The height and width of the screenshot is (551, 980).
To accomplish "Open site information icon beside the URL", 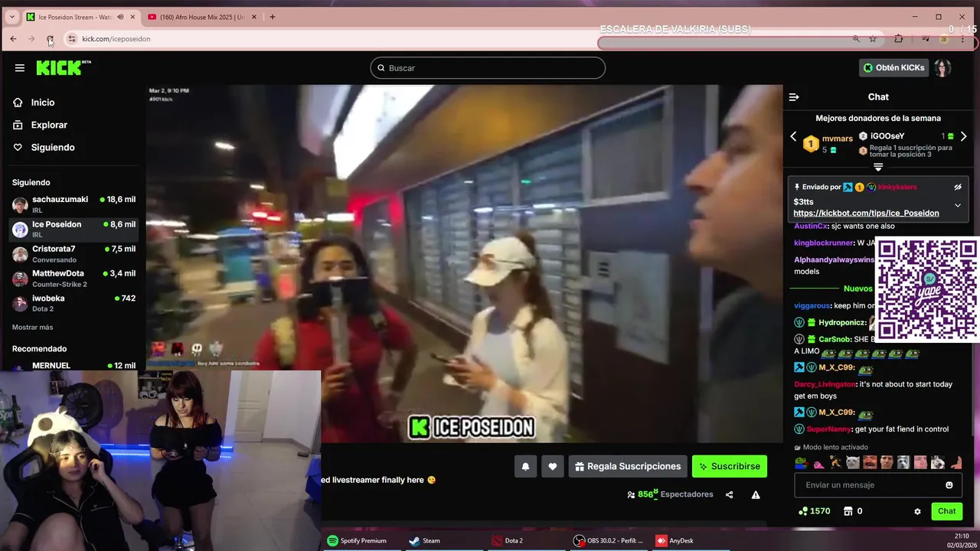I will (x=72, y=39).
